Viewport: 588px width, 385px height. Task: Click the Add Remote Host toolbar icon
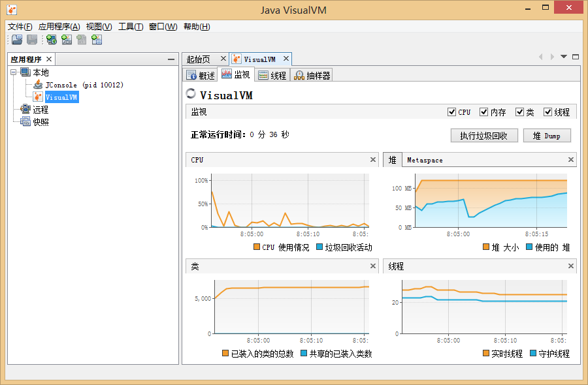(x=52, y=39)
